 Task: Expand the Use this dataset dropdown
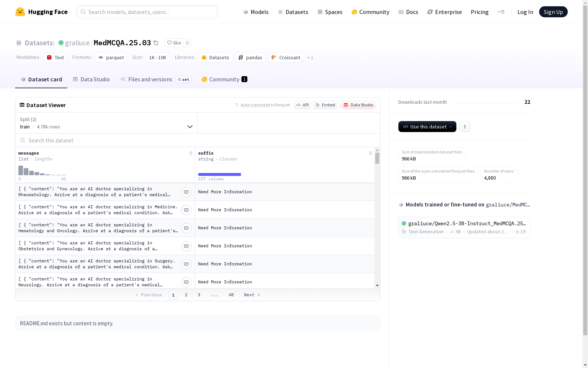coord(427,127)
